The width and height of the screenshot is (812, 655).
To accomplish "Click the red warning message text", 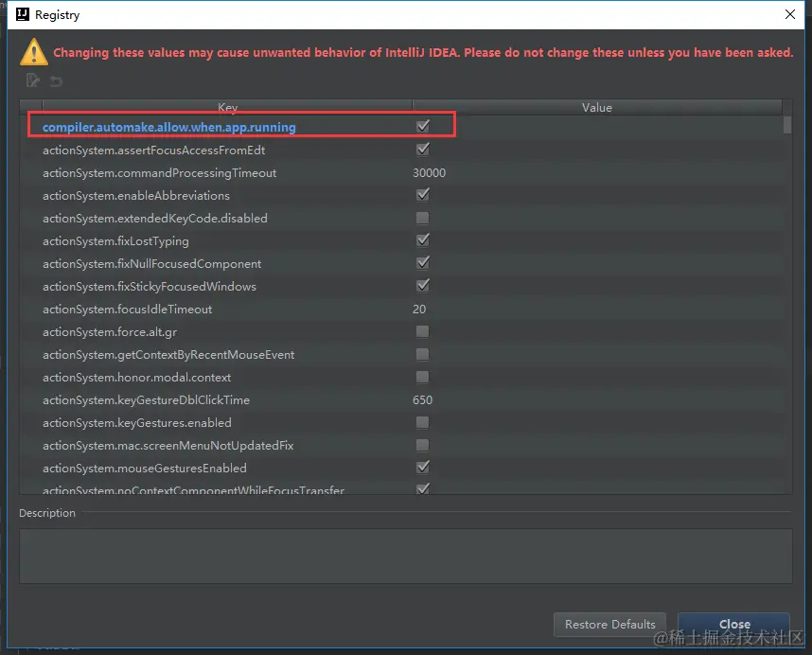I will pyautogui.click(x=423, y=53).
